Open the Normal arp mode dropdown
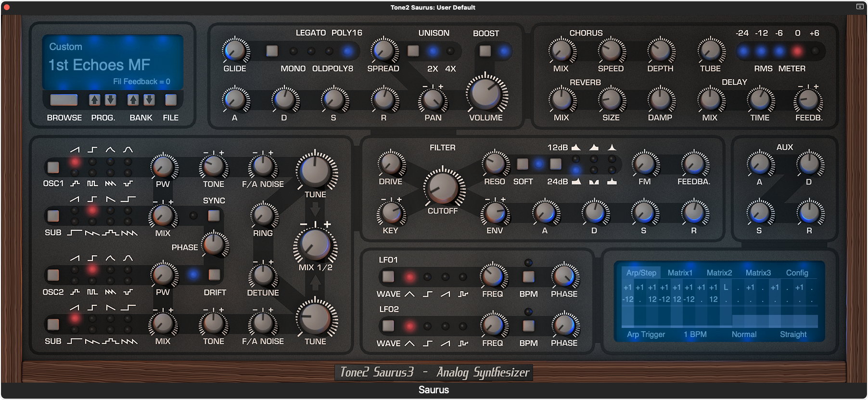The image size is (868, 400). pos(744,334)
